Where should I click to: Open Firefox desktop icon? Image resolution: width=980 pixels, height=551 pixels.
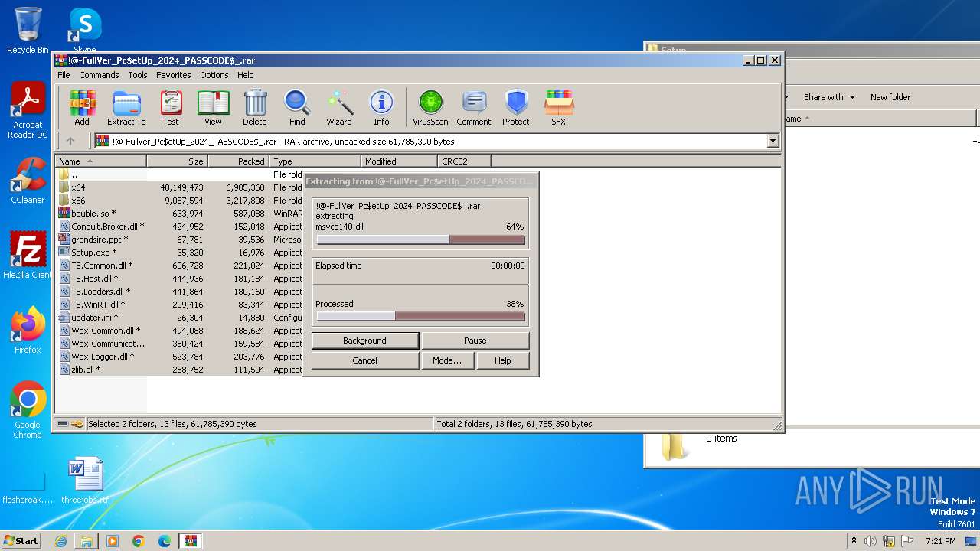click(x=28, y=331)
